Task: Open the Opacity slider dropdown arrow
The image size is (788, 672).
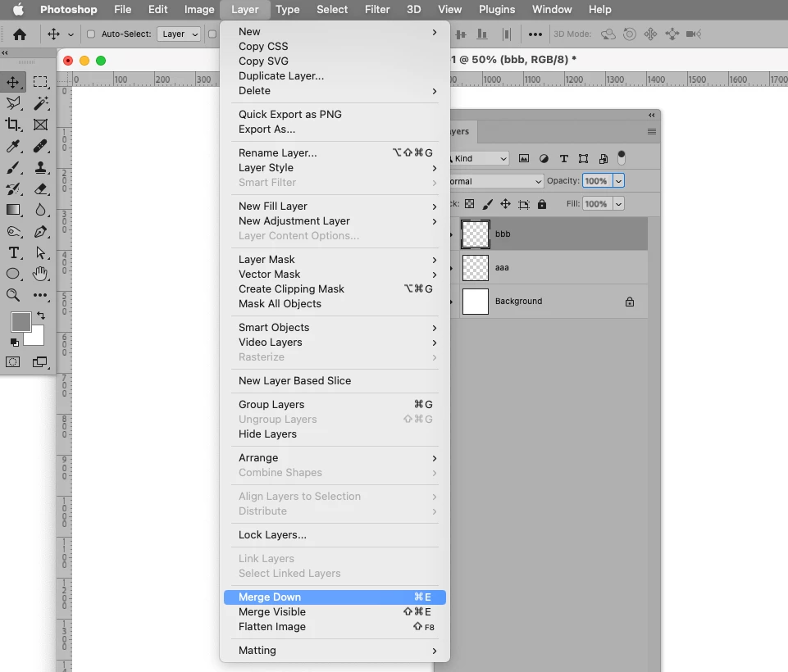Action: click(618, 181)
